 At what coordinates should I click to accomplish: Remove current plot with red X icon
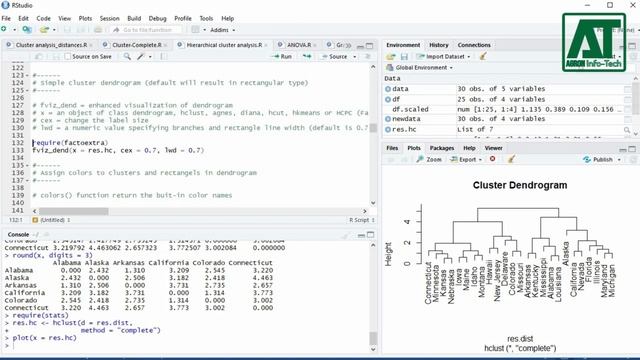pos(493,159)
